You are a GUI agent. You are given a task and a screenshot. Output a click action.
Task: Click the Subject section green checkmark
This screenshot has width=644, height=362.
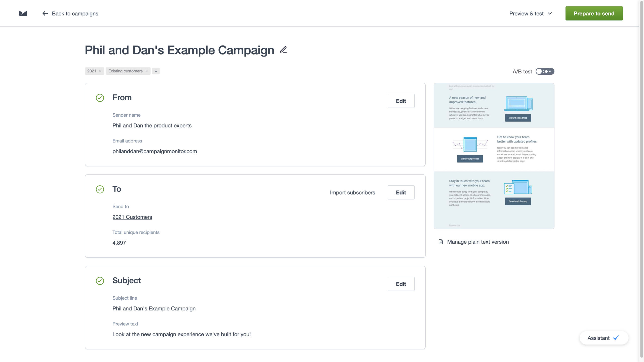tap(100, 281)
